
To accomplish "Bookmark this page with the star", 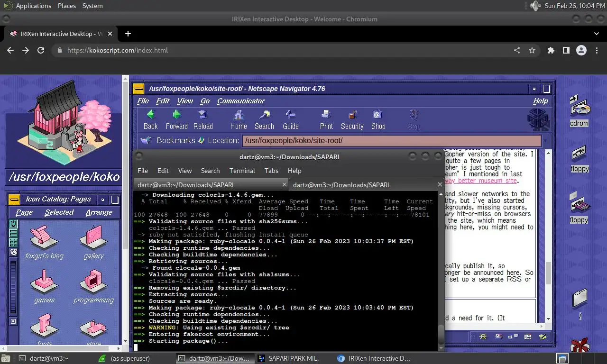I will click(532, 50).
